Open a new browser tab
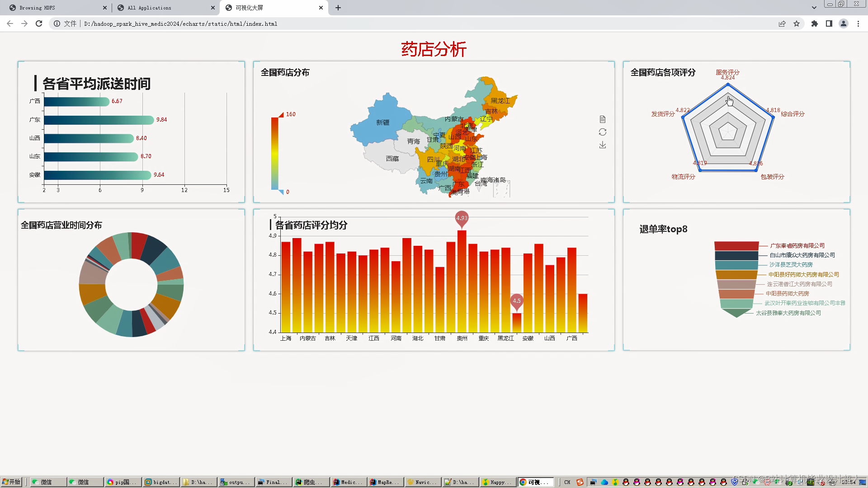The width and height of the screenshot is (868, 488). [338, 8]
